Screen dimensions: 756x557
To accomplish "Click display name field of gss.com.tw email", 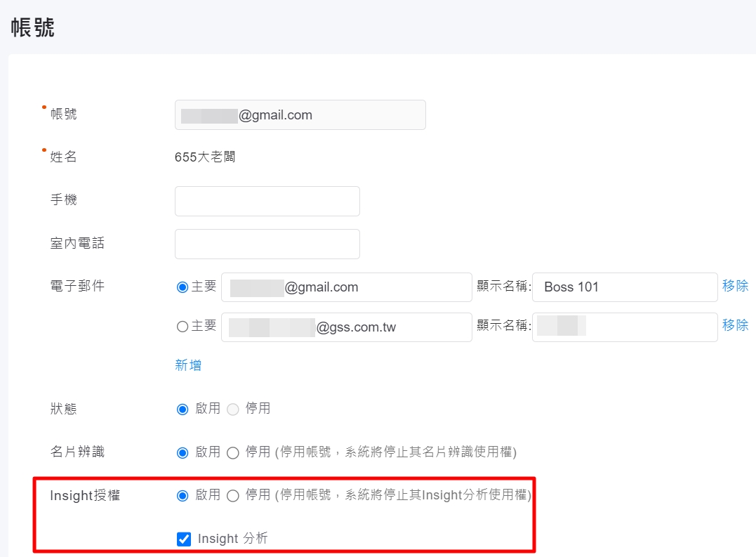I will click(624, 327).
